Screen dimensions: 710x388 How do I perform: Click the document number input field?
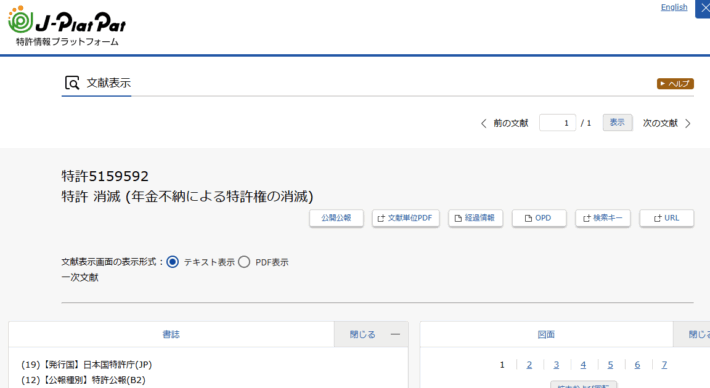click(557, 123)
